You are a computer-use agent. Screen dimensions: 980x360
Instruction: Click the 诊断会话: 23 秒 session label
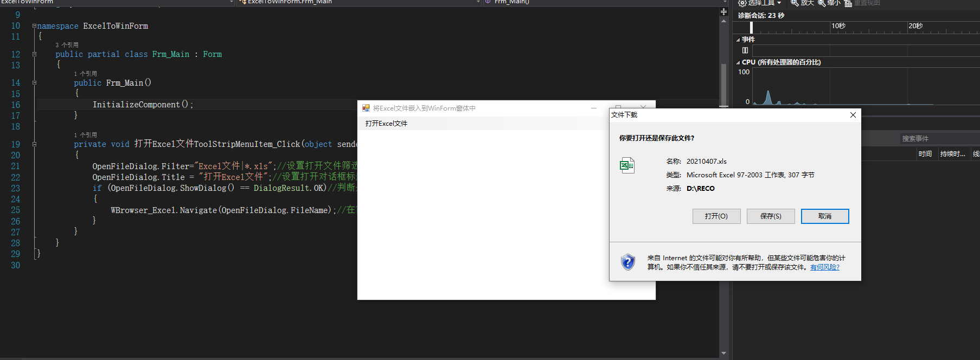[761, 16]
